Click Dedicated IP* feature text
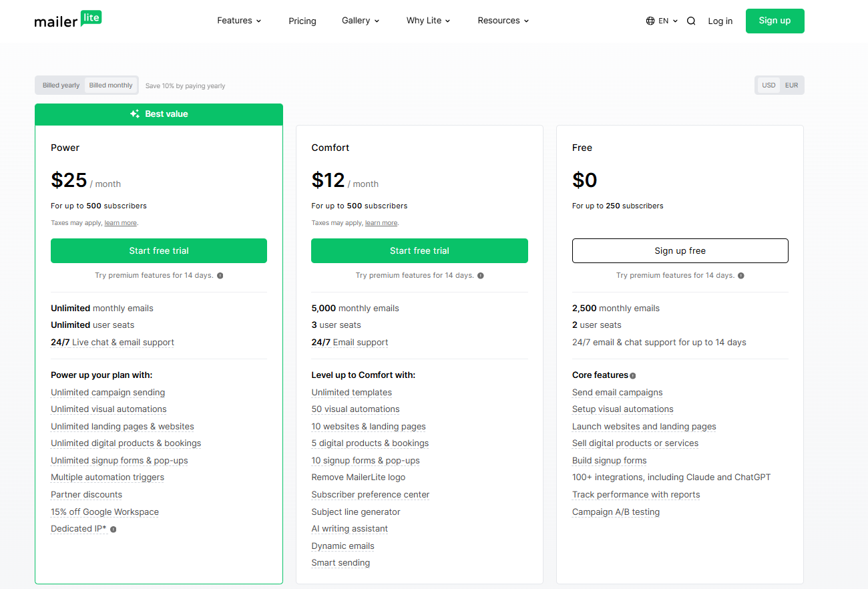Screen dimensions: 868x589 tap(79, 529)
